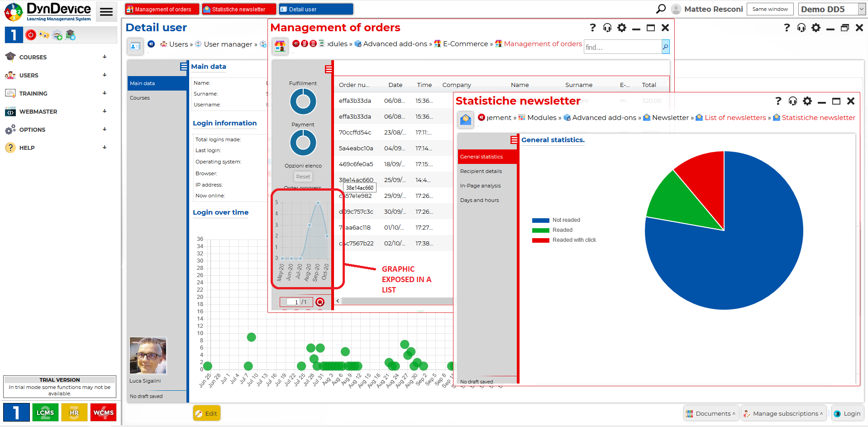Viewport: 868px width, 427px height.
Task: Click the headset support icon in Statistiche newsletter
Action: 792,101
